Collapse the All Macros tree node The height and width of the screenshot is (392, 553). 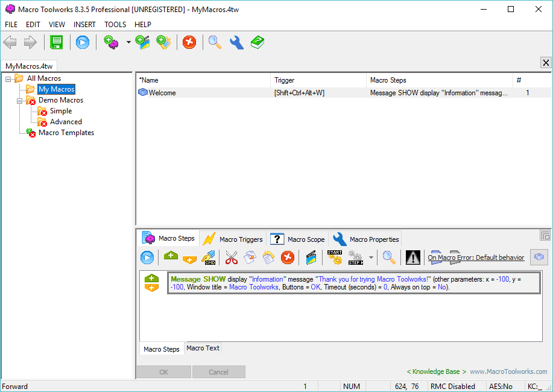8,79
